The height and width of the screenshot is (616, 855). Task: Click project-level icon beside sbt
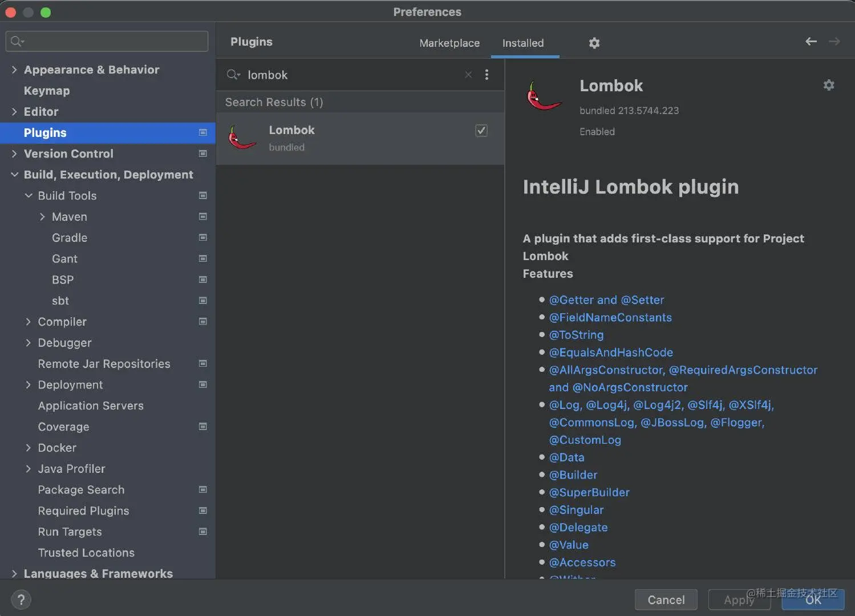tap(202, 301)
